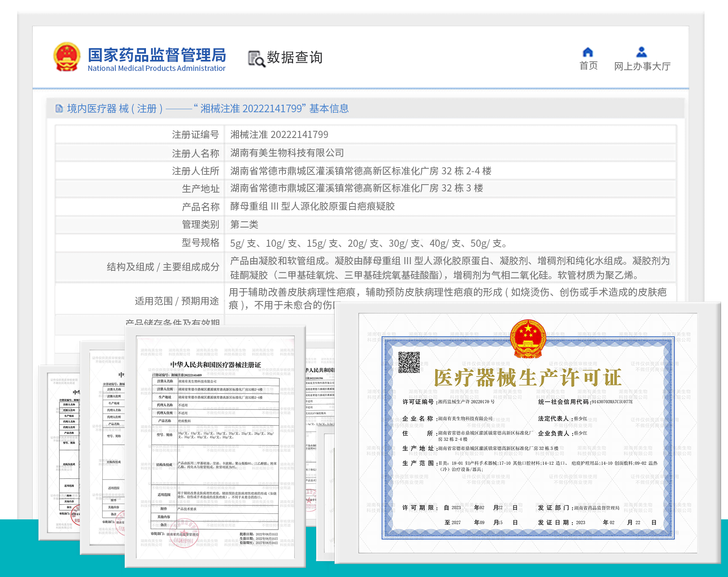Click 中华人民共和国医疗器械注册证 title on front certificate

pos(215,365)
